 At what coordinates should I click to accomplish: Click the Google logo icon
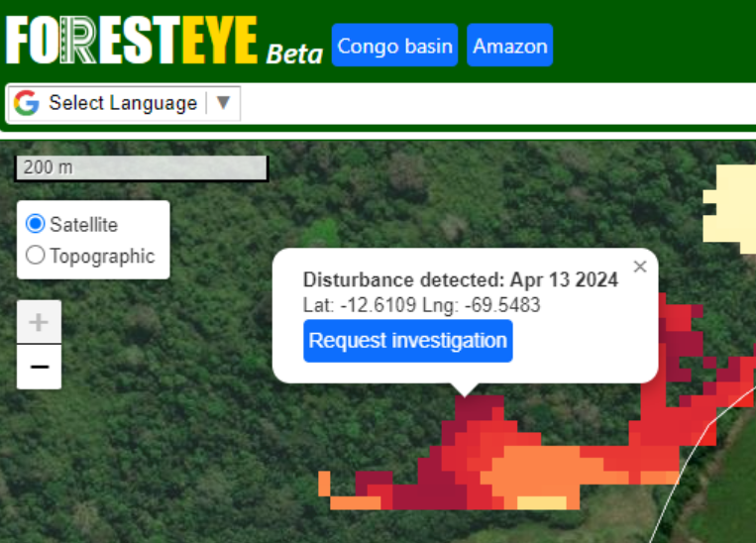pos(27,103)
